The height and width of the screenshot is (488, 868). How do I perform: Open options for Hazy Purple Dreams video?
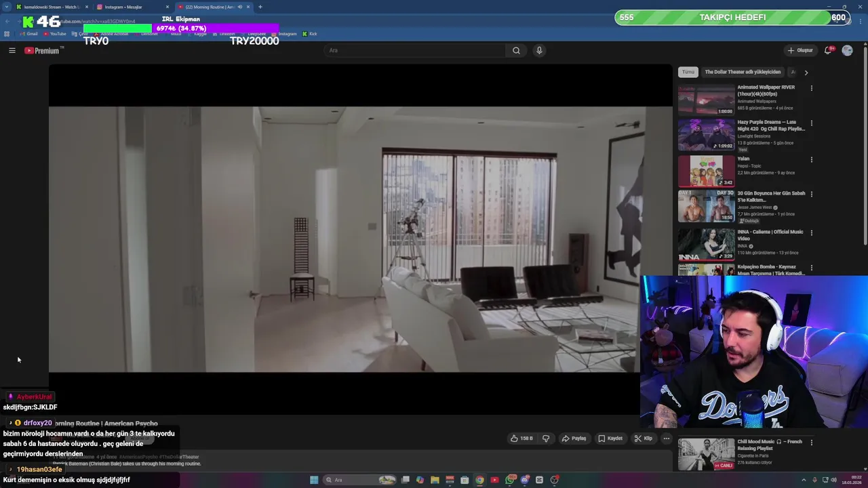coord(811,123)
